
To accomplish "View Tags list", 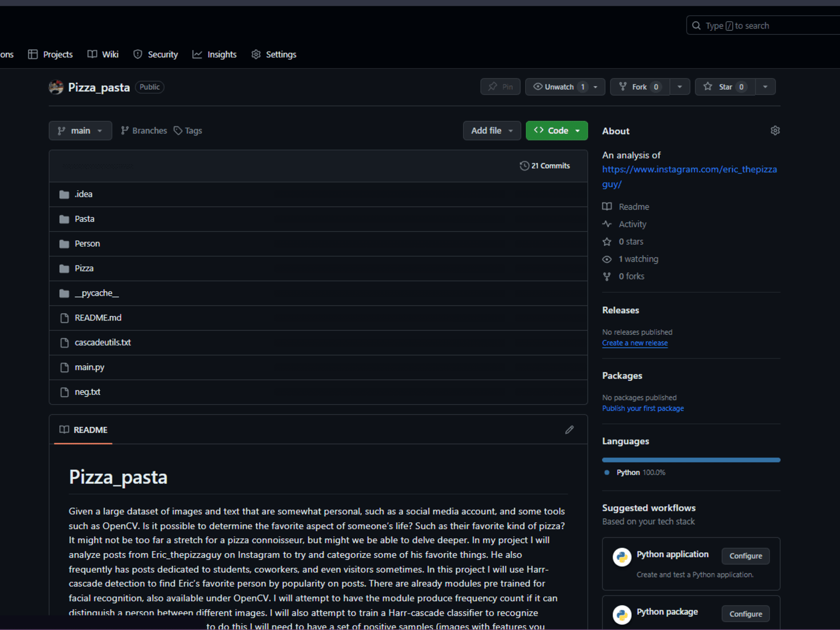I will (x=188, y=130).
